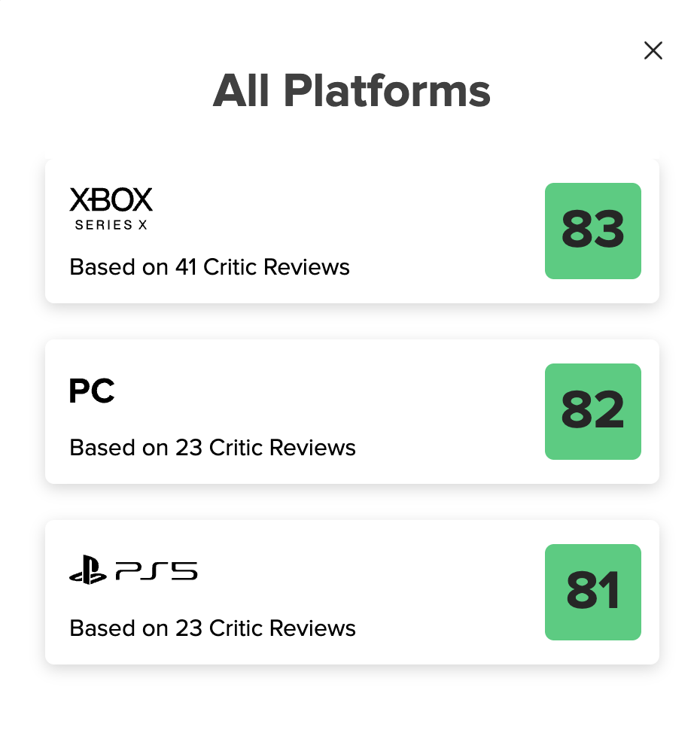Click the XBOX wordmark logo

point(111,199)
